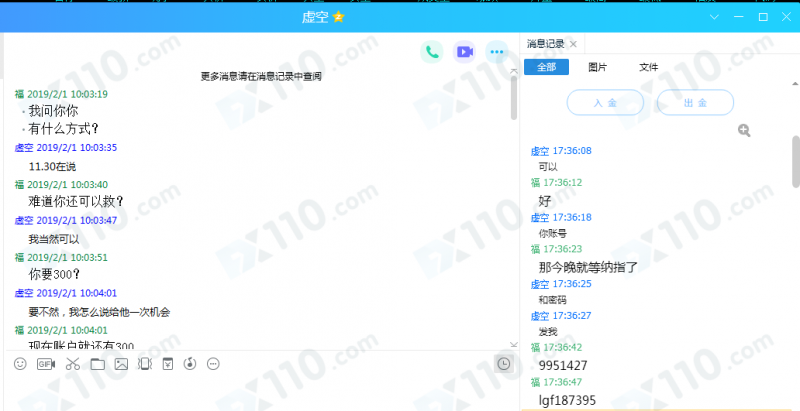The width and height of the screenshot is (800, 411).
Task: Send a picture via image icon
Action: (121, 364)
